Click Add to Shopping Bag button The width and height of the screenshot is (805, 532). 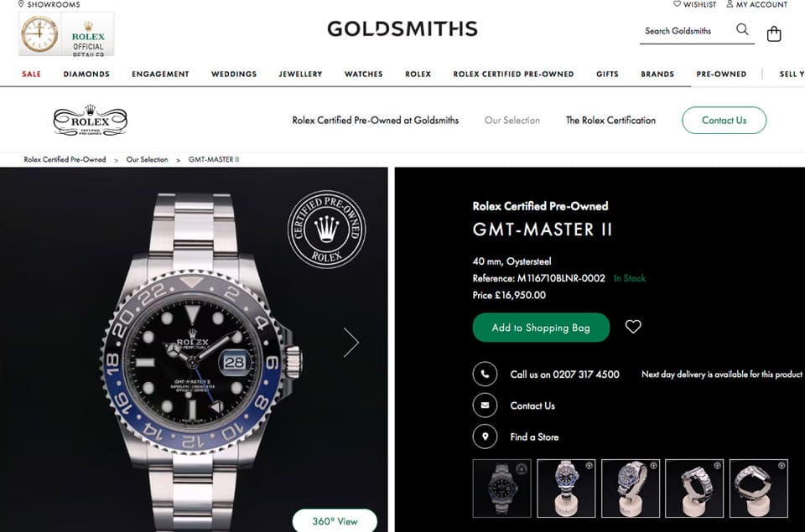tap(541, 328)
